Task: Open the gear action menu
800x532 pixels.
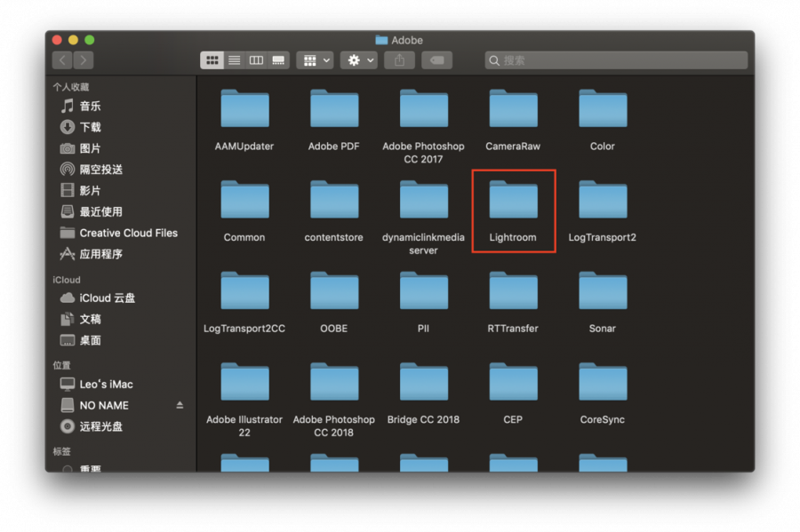Action: click(359, 60)
